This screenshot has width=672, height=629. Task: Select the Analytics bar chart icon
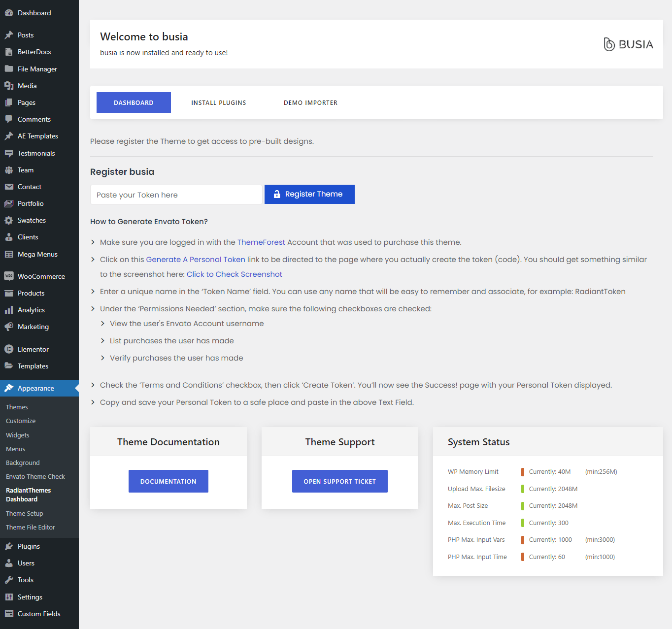[x=9, y=310]
